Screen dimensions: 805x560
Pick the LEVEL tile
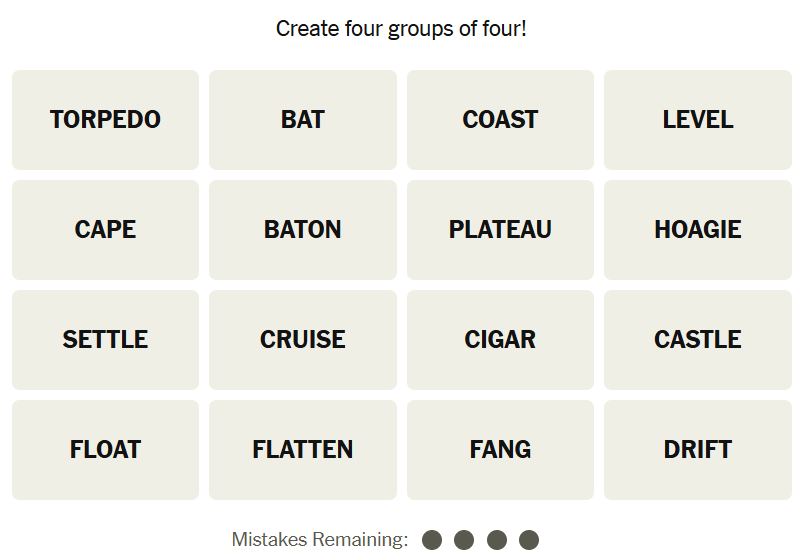698,120
